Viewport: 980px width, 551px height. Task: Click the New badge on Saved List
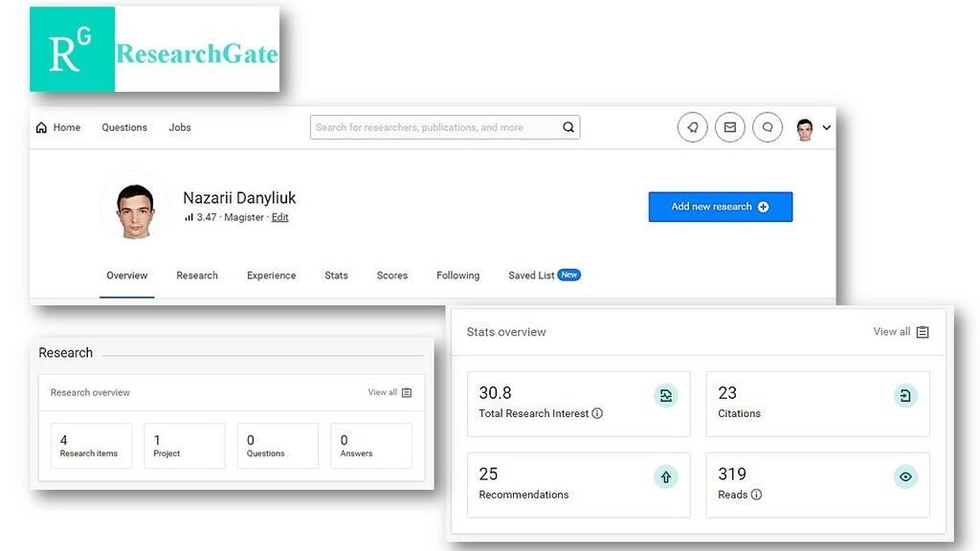point(569,275)
